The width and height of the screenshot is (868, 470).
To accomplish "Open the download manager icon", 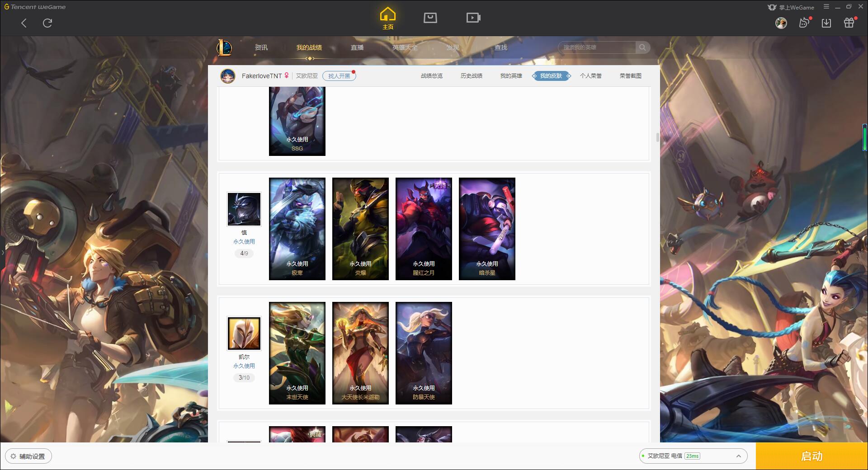I will [826, 23].
